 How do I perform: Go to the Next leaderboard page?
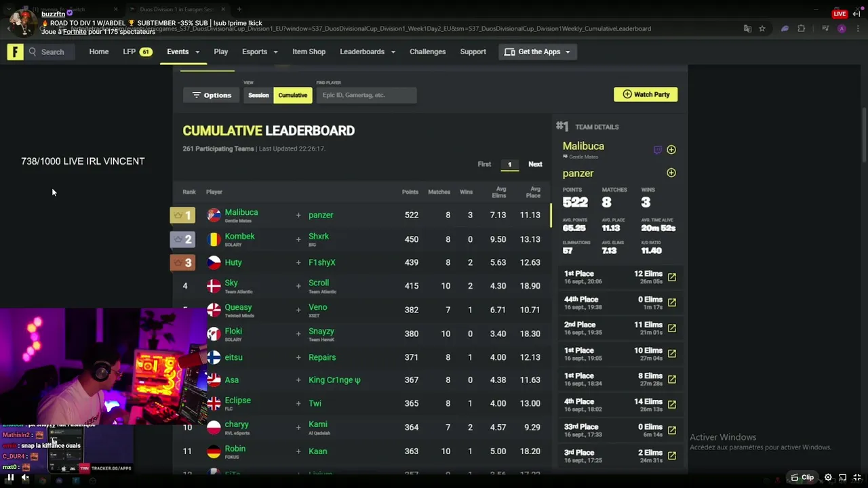coord(535,164)
